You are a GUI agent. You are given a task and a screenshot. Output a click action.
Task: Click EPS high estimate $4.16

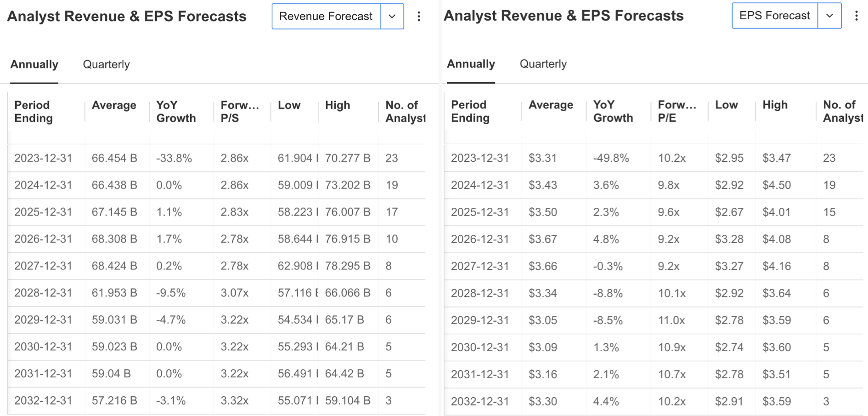(777, 266)
